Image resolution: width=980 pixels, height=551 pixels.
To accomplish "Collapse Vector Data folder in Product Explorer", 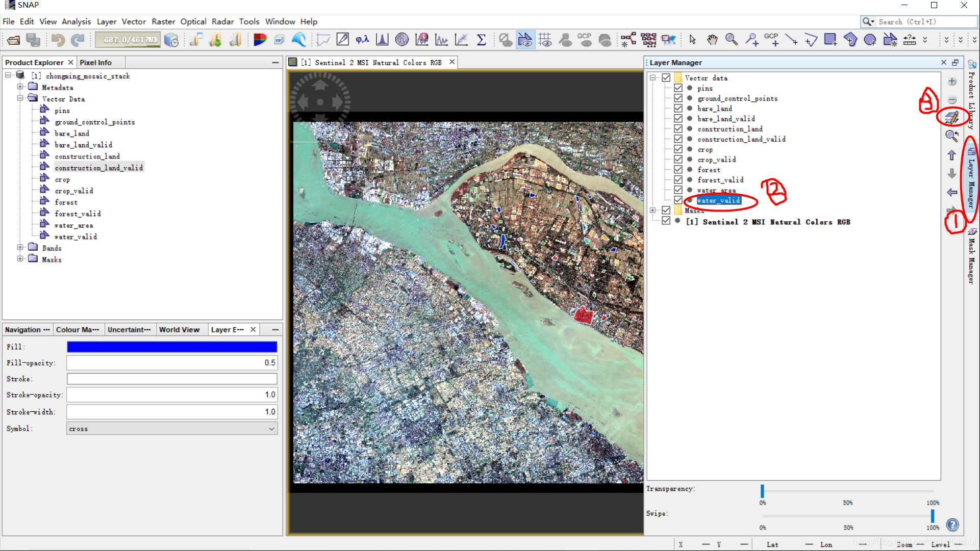I will 20,98.
